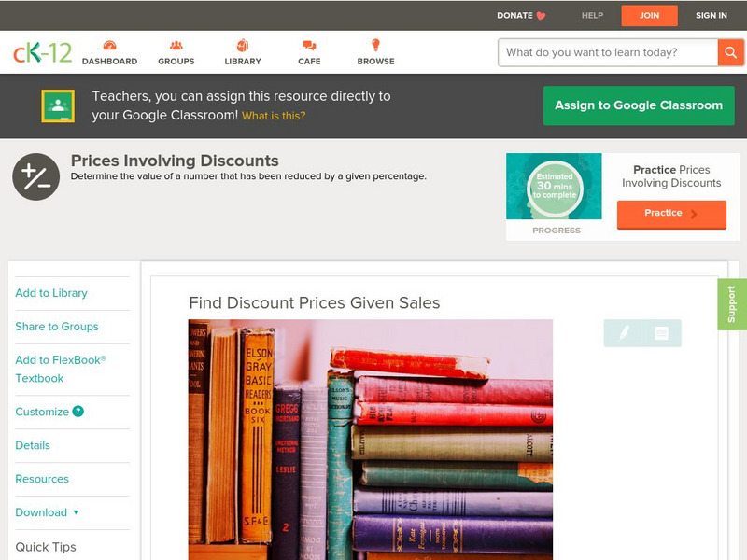
Task: Focus the 'What do you want to learn' search field
Action: pos(608,52)
